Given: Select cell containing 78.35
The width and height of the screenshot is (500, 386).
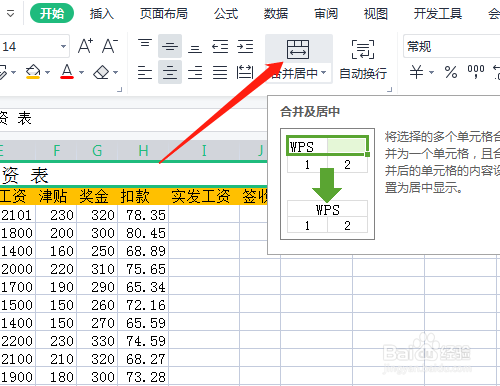Looking at the screenshot, I should click(143, 215).
